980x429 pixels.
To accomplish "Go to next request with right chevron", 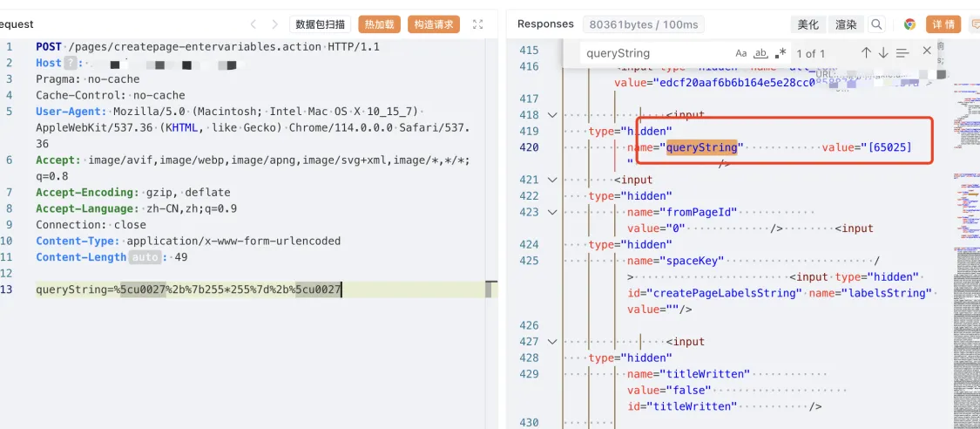I will 275,24.
